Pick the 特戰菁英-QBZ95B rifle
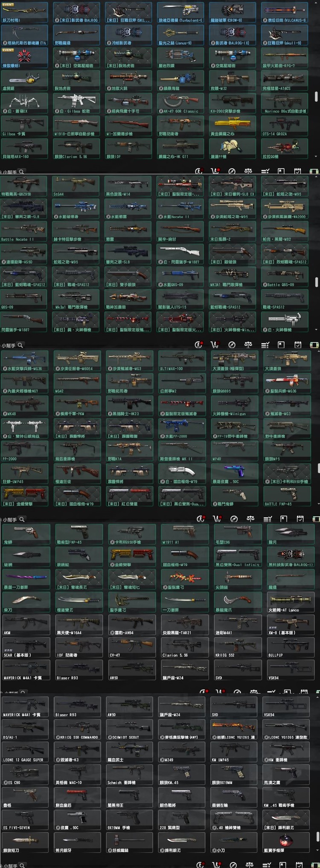Image resolution: width=320 pixels, height=868 pixels. point(23,186)
